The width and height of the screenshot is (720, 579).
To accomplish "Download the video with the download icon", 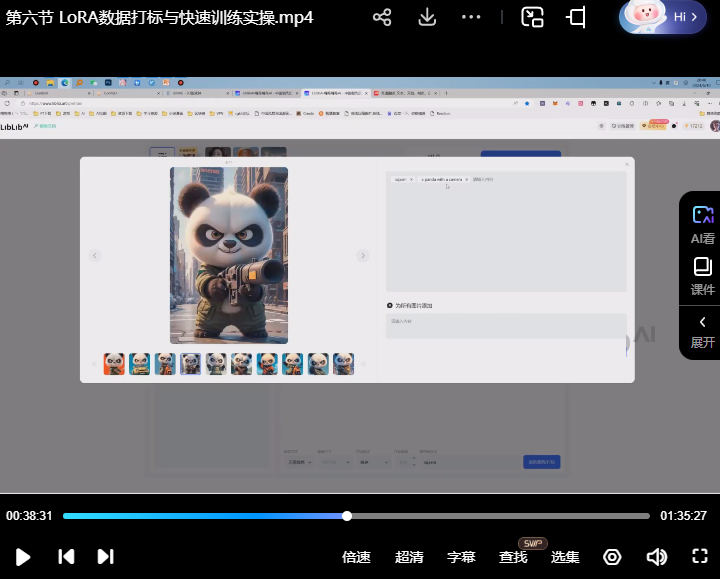I will [427, 18].
